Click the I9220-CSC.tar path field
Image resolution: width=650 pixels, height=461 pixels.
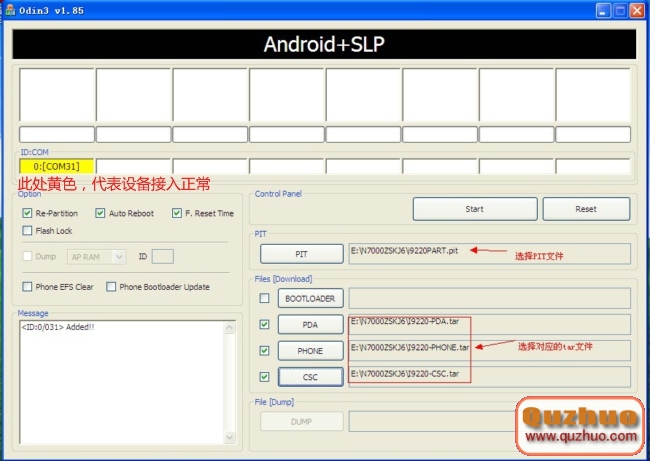(490, 377)
